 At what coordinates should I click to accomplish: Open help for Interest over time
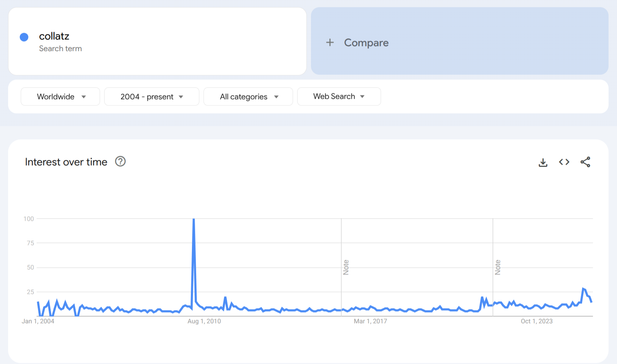[120, 162]
